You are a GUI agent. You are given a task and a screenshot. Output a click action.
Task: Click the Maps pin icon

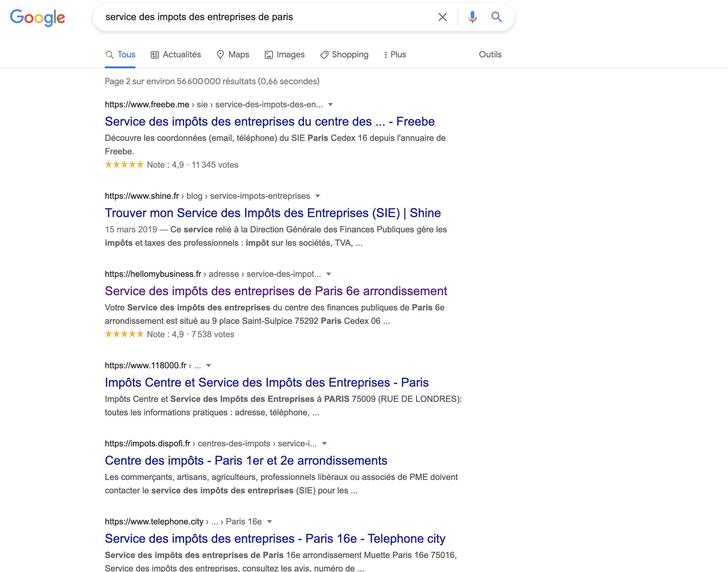[x=220, y=55]
